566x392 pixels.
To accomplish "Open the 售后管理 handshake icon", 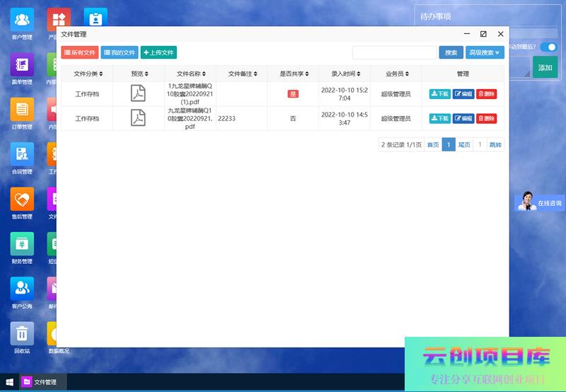I will click(22, 200).
